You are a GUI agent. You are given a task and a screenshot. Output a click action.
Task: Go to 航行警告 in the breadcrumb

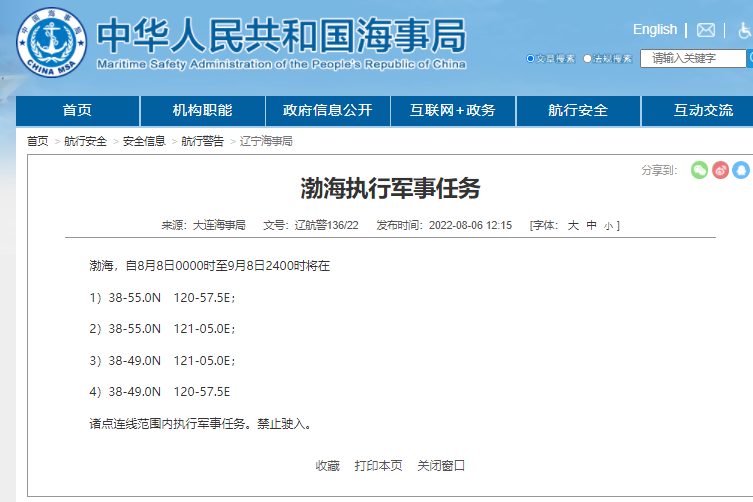202,141
